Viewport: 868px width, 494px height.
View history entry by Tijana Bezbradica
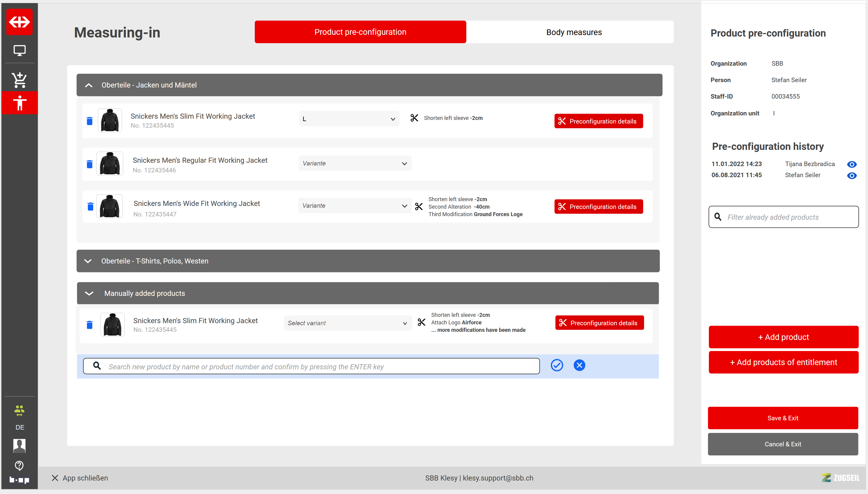pyautogui.click(x=852, y=165)
